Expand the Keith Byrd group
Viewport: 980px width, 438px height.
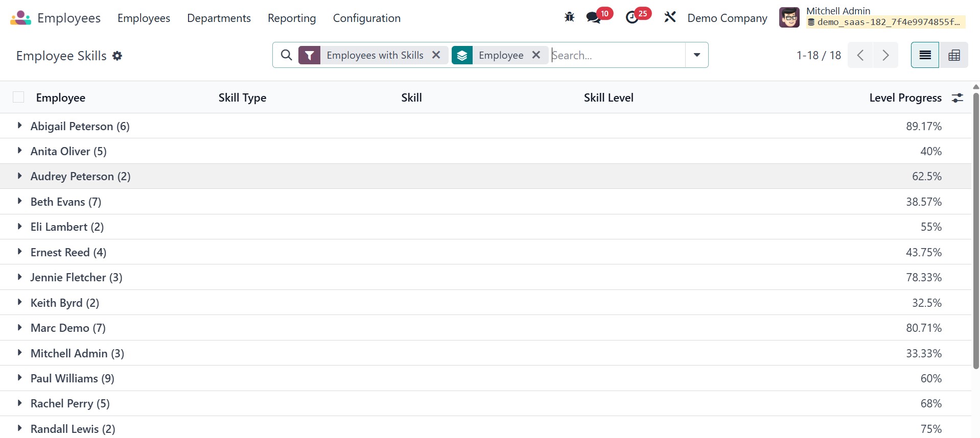(x=19, y=302)
